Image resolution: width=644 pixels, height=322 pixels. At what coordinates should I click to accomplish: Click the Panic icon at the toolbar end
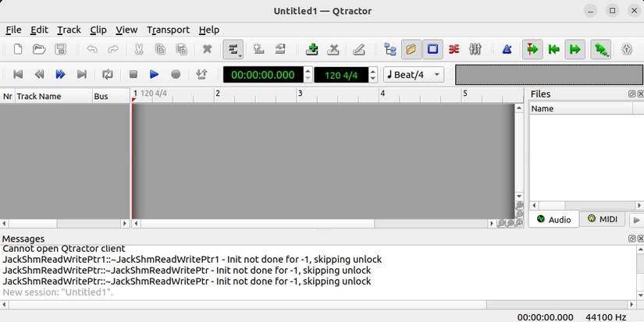(x=627, y=50)
